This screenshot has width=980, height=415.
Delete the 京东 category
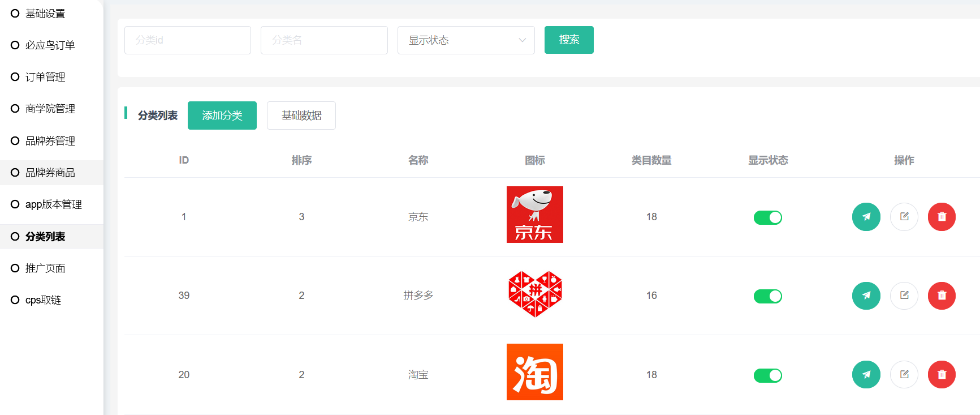pyautogui.click(x=942, y=217)
